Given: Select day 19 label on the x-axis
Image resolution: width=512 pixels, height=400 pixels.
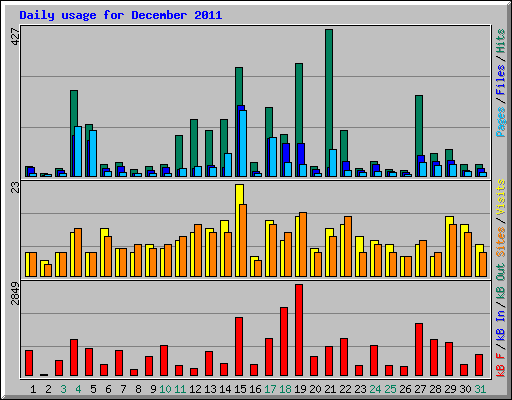Looking at the screenshot, I should [300, 389].
